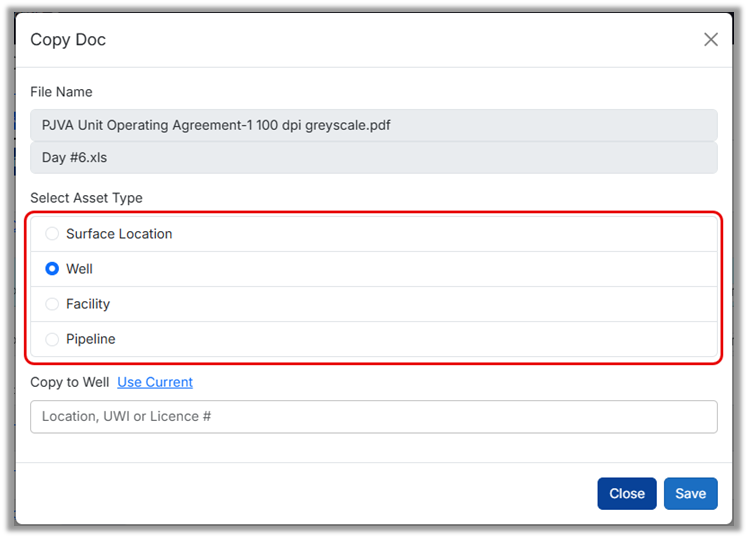Save the document copy
The height and width of the screenshot is (538, 748).
(690, 493)
